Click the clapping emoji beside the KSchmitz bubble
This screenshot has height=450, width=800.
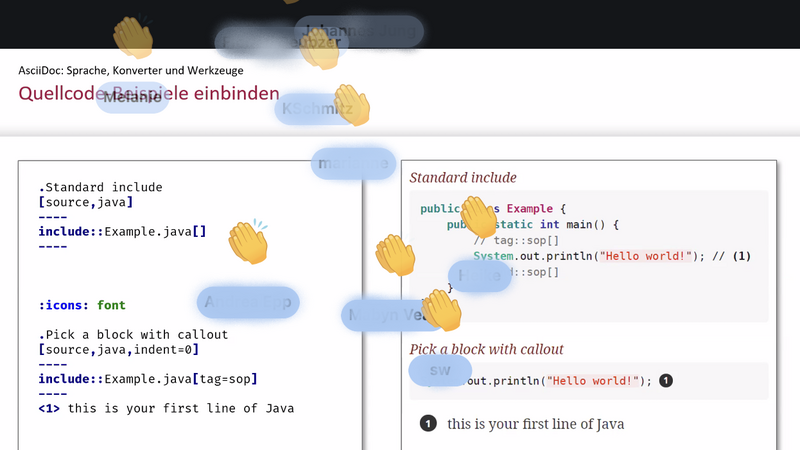[352, 105]
